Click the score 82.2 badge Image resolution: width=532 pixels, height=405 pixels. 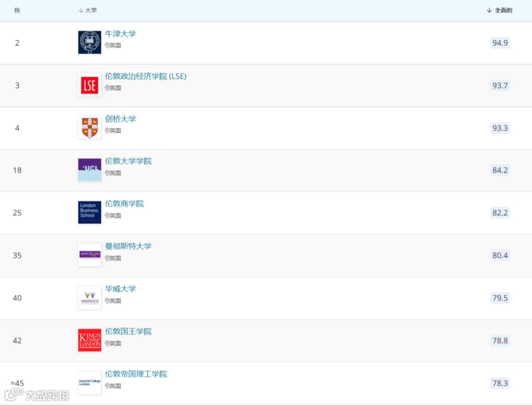click(500, 213)
